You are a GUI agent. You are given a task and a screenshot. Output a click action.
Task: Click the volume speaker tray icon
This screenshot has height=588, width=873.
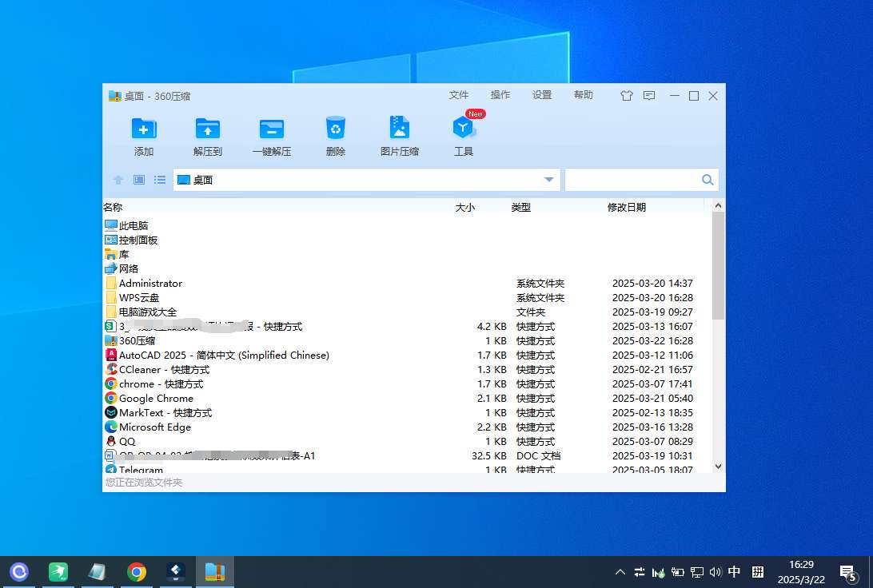coord(715,572)
